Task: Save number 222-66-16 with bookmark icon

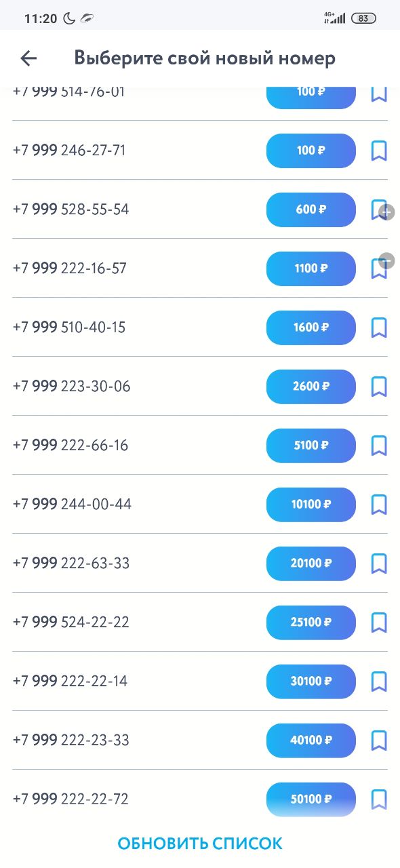Action: (379, 446)
